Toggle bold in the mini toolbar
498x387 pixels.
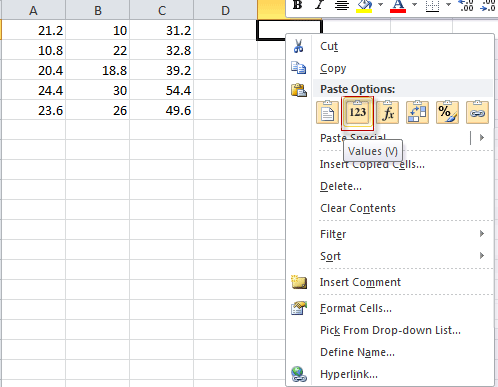(297, 5)
